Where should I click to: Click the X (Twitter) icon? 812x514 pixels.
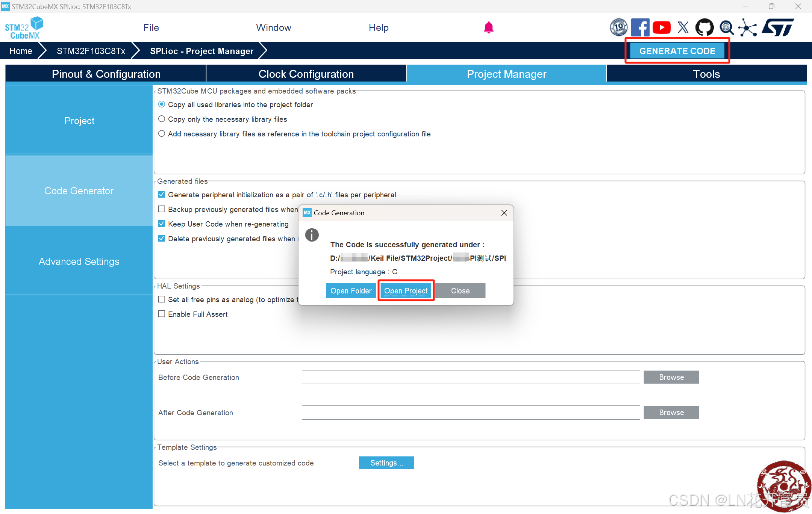(x=683, y=27)
